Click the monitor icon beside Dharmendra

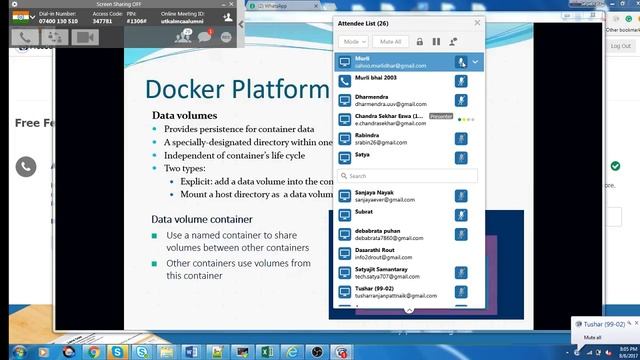pos(344,100)
